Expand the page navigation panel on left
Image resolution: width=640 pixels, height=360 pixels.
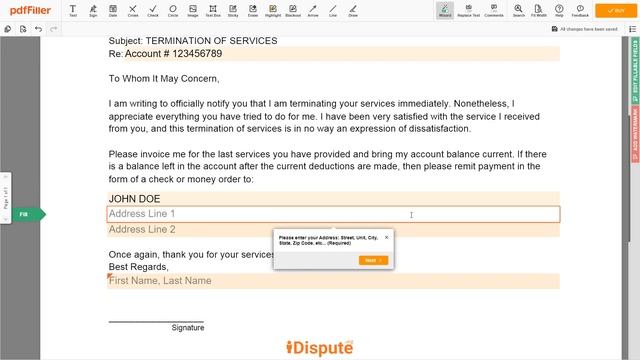coord(6,198)
